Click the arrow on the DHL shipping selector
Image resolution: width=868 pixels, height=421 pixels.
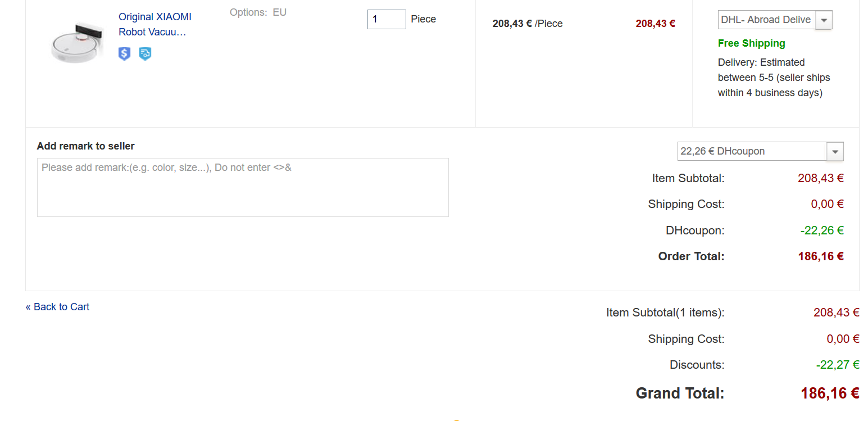tap(824, 20)
